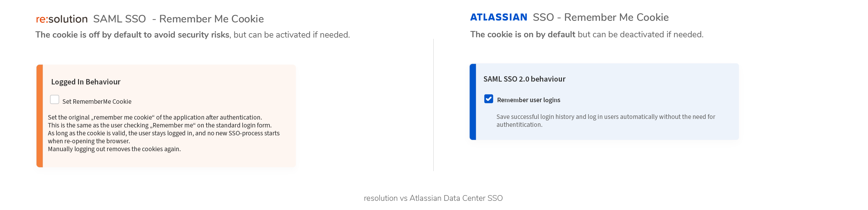
Task: Click the 'Set the original remember me cookie' line
Action: pyautogui.click(x=155, y=117)
